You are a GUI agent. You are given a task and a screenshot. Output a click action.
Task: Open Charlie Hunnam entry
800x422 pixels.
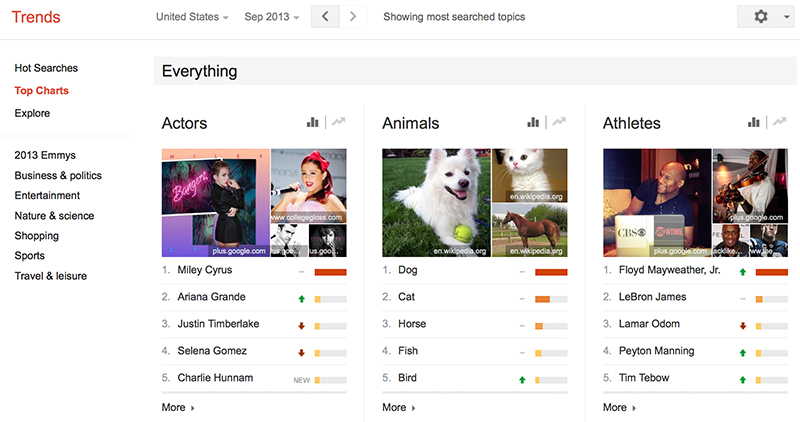click(215, 378)
